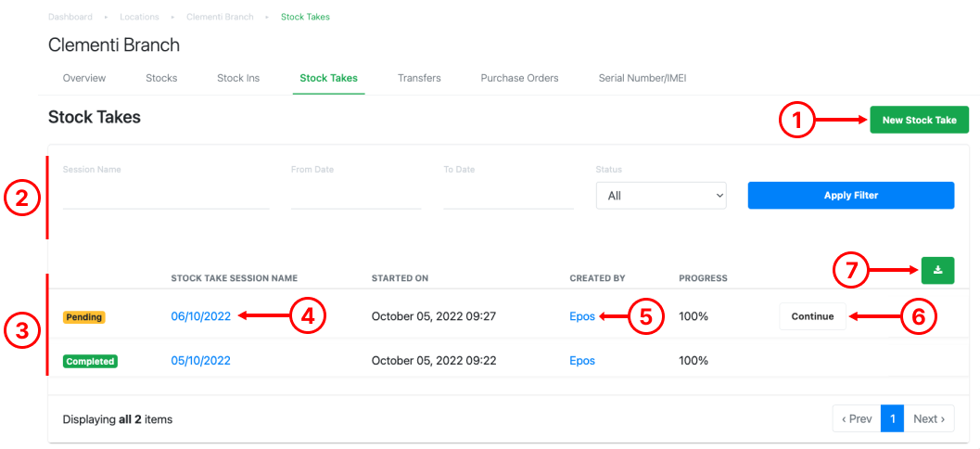Switch to the Overview tab
The image size is (980, 449).
84,78
